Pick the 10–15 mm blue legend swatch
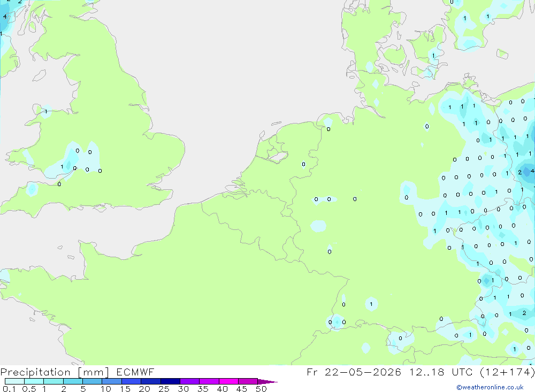 point(112,381)
